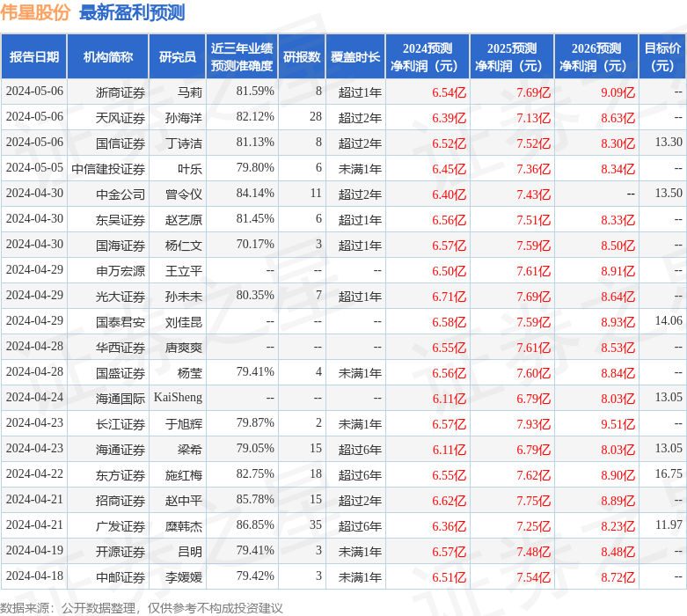
Task: Select the 研究员 column header
Action: [178, 57]
